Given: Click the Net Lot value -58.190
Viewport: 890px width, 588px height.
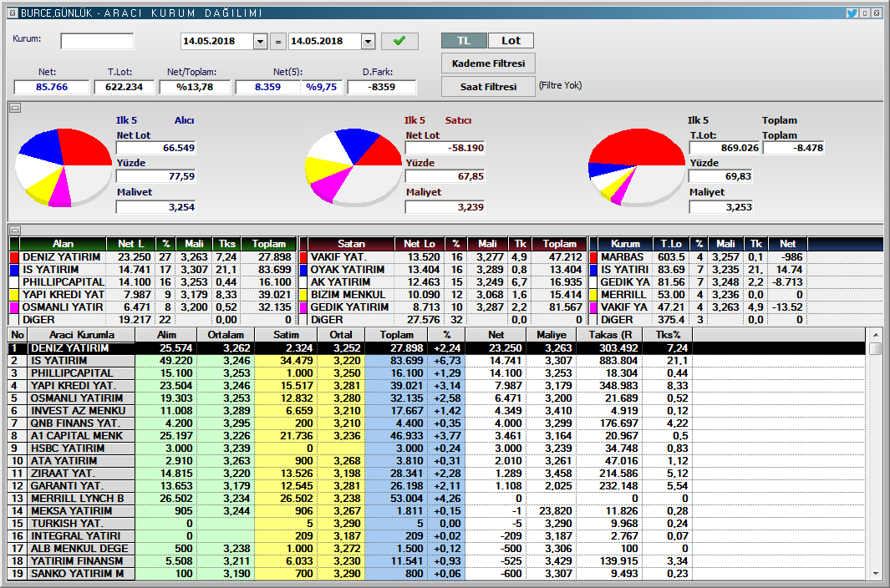Looking at the screenshot, I should (445, 148).
